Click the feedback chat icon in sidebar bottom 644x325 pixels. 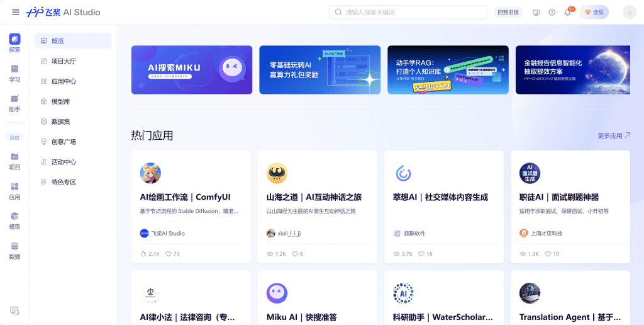(x=14, y=311)
